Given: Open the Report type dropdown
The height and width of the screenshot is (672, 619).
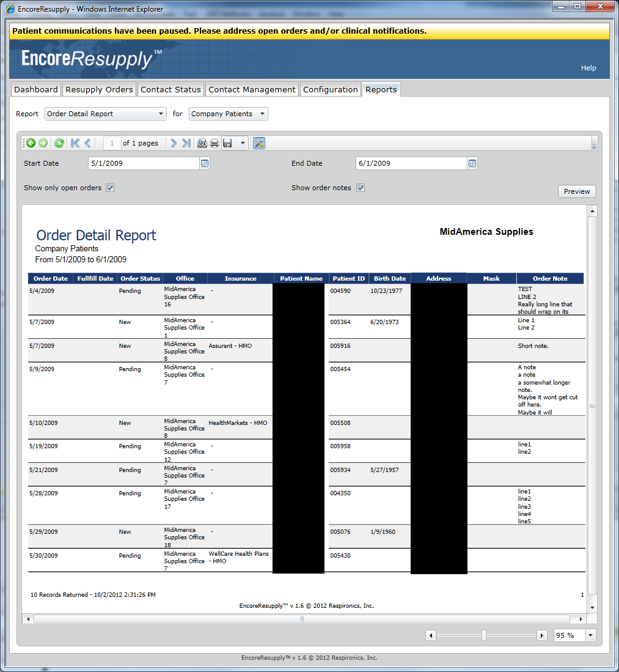Looking at the screenshot, I should click(x=105, y=114).
